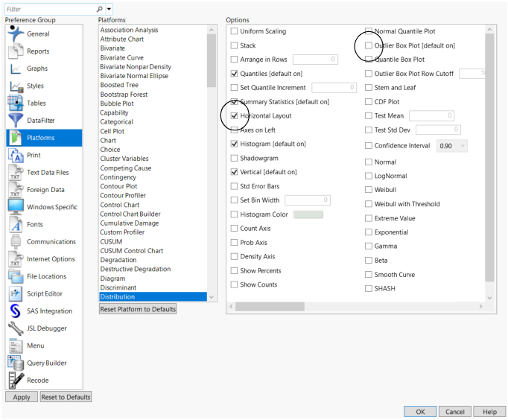Enable the CDF Plot checkbox
The height and width of the screenshot is (420, 508).
(369, 102)
